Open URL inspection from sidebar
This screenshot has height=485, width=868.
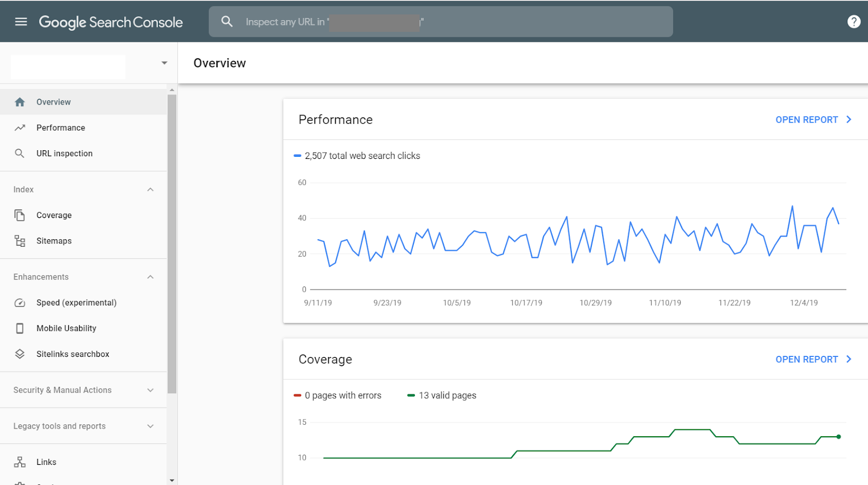(x=84, y=154)
